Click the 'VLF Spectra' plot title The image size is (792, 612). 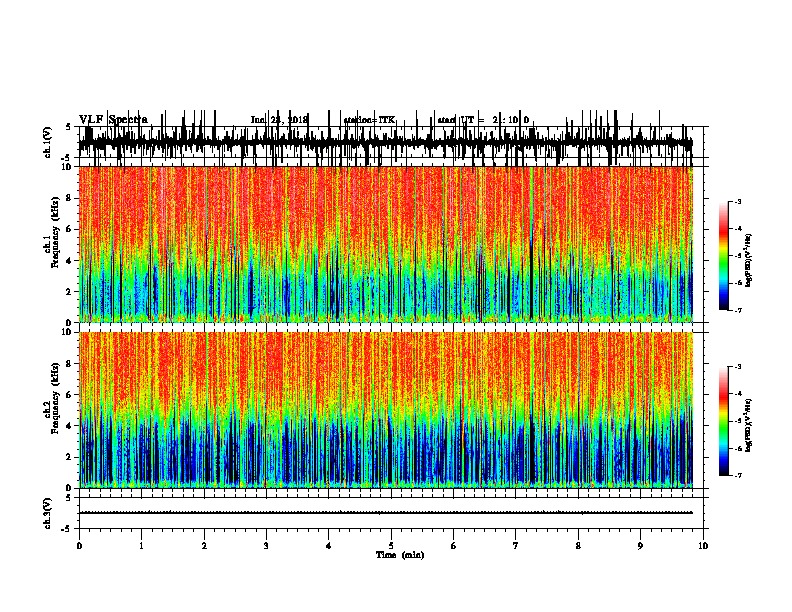click(x=113, y=120)
